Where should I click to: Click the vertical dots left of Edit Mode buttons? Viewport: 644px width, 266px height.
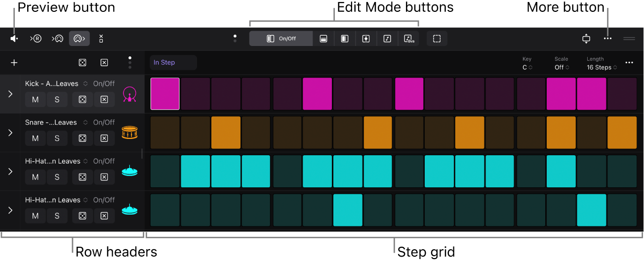[x=235, y=39]
